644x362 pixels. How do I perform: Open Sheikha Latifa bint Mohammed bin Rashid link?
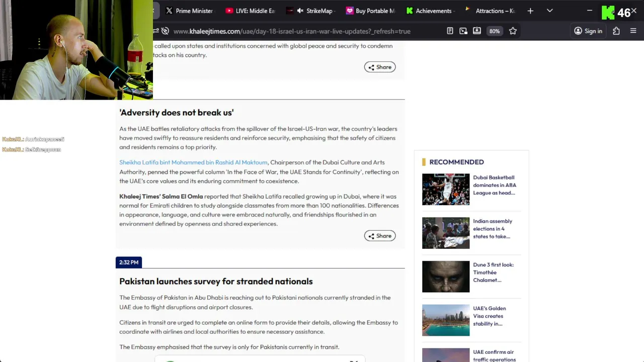coord(193,162)
